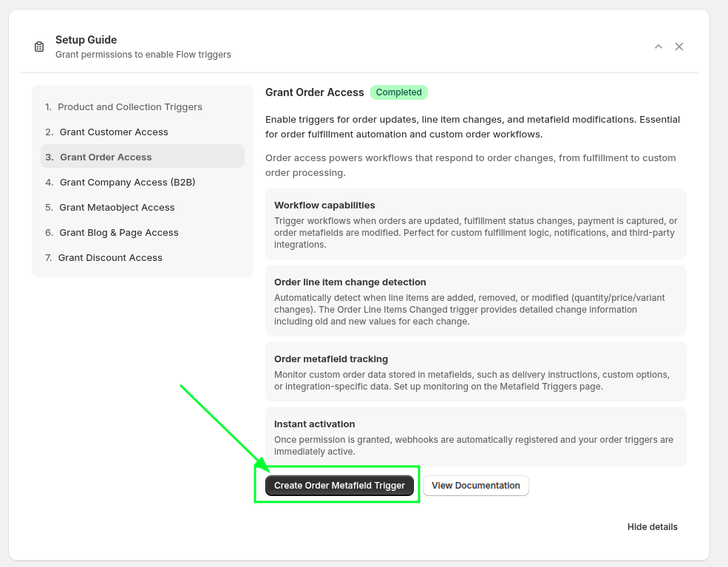Choose the Grant Discount Access step
Image resolution: width=728 pixels, height=567 pixels.
pos(110,258)
